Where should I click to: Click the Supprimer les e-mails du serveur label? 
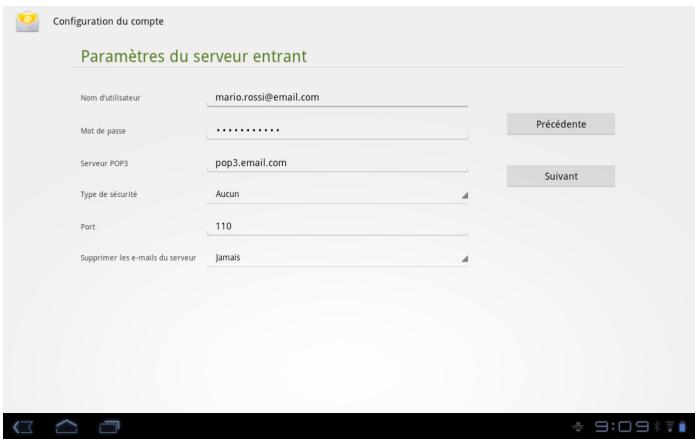[138, 258]
